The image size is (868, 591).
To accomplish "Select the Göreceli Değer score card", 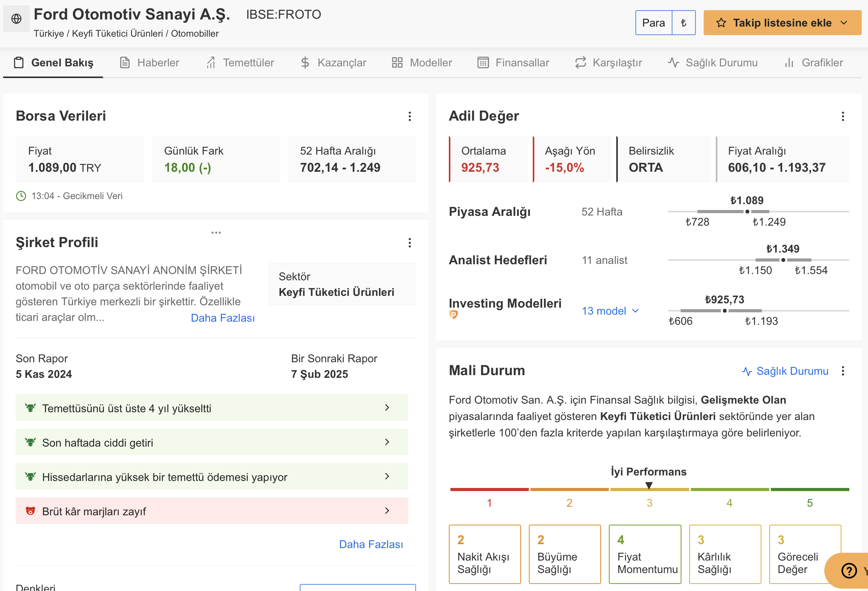I will (805, 554).
